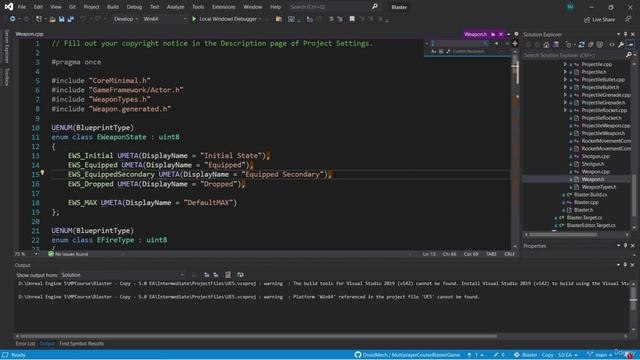Click the Collapse All icon in Solution Explorer
This screenshot has width=640, height=360.
[591, 44]
